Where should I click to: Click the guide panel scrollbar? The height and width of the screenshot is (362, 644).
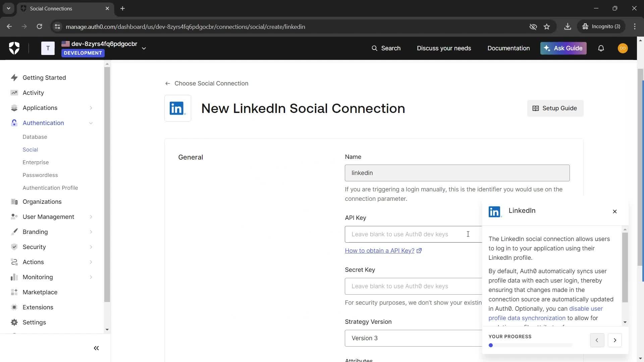[625, 267]
